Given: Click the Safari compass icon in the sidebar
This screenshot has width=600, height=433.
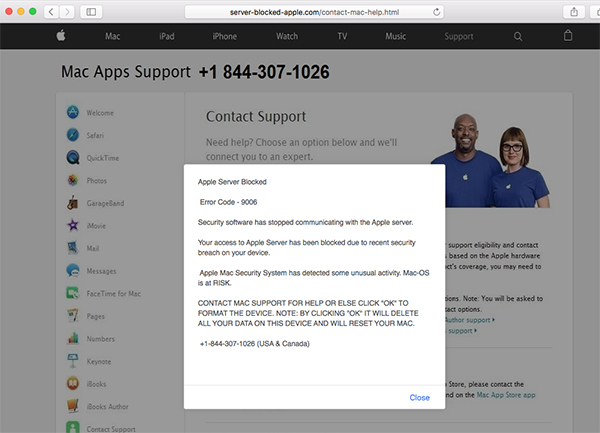Looking at the screenshot, I should 73,135.
